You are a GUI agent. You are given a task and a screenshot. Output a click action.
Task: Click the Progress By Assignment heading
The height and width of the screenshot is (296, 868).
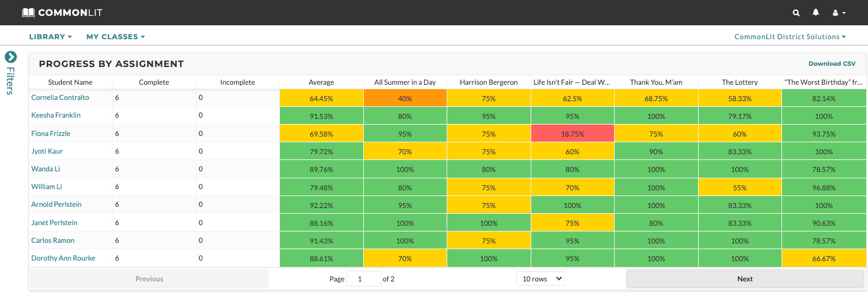111,64
